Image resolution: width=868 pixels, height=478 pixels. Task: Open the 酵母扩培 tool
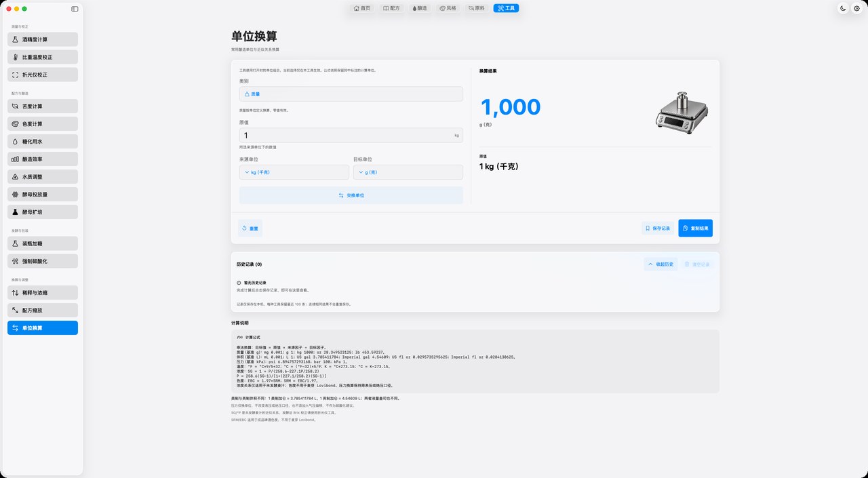pos(43,212)
